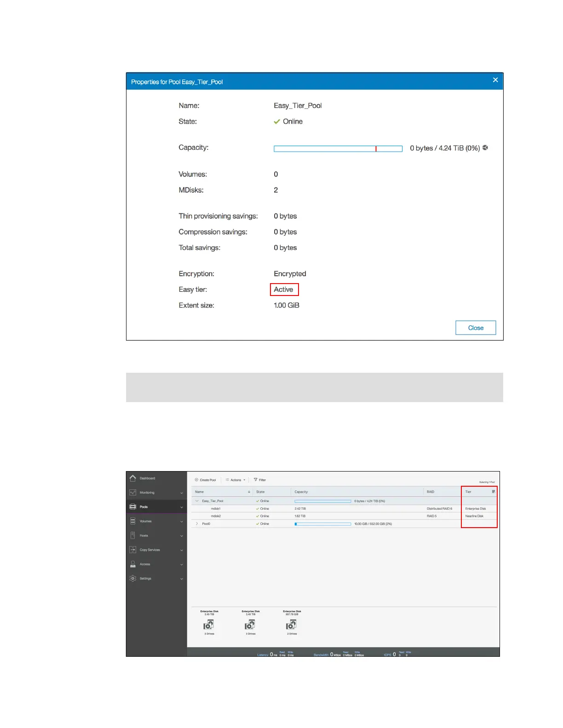Click the RAID 5 cell for mdisk2

tap(431, 516)
